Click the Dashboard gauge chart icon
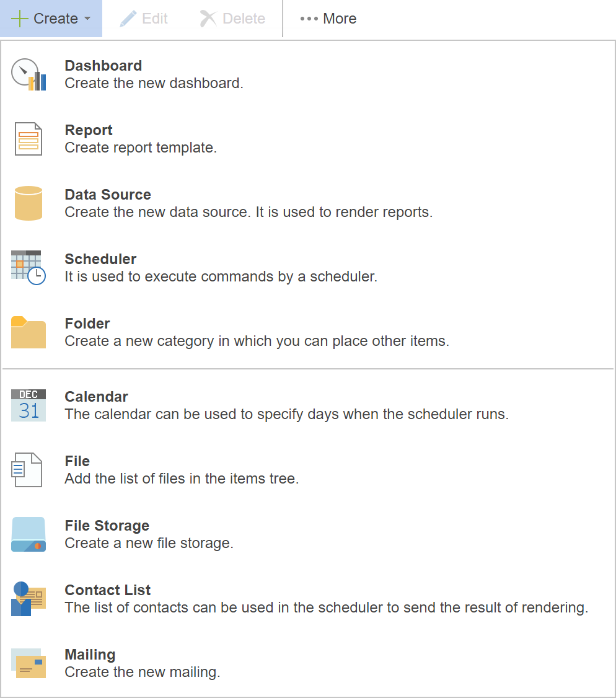Image resolution: width=616 pixels, height=698 pixels. (x=29, y=75)
